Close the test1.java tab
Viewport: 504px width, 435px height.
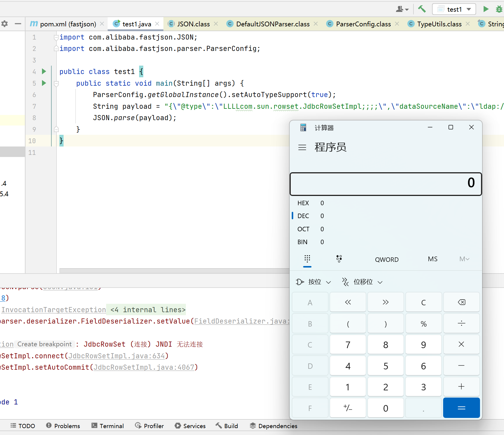(x=157, y=24)
